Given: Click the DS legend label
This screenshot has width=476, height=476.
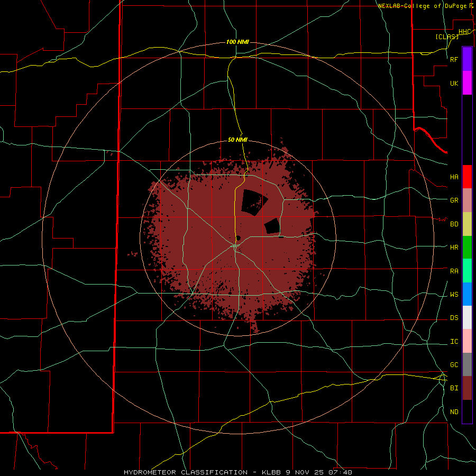Looking at the screenshot, I should coord(454,318).
